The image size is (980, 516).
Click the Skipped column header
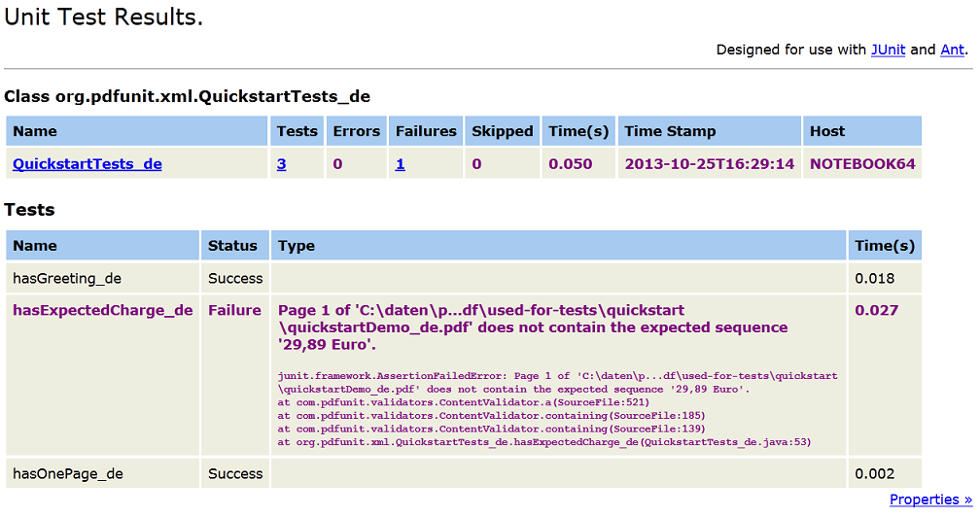click(502, 131)
